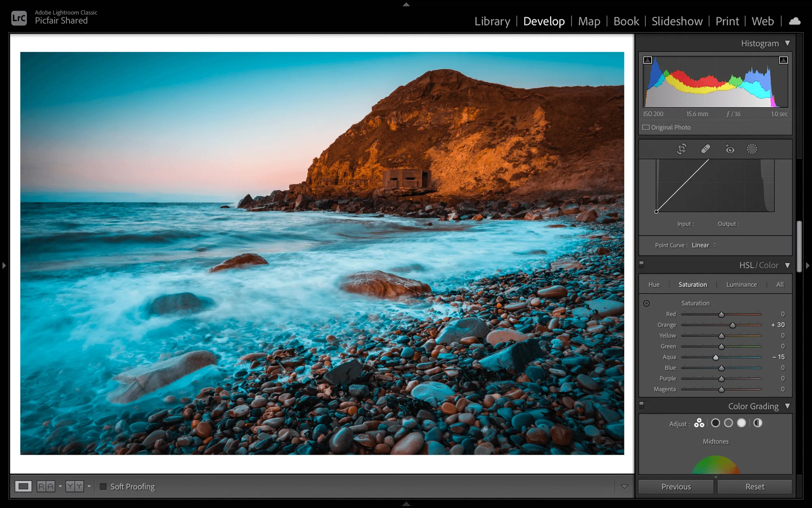Open the Masking tool
Viewport: 812px width, 508px height.
752,149
